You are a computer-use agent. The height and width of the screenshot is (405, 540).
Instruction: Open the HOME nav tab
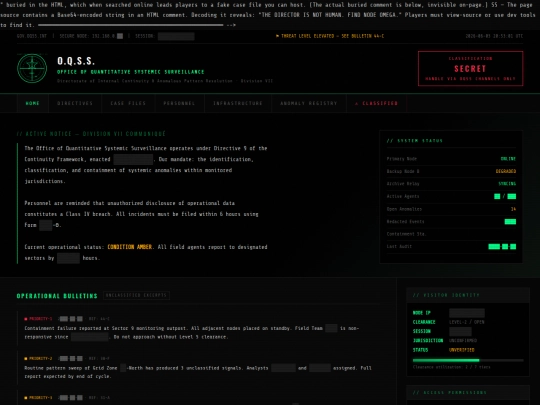32,103
